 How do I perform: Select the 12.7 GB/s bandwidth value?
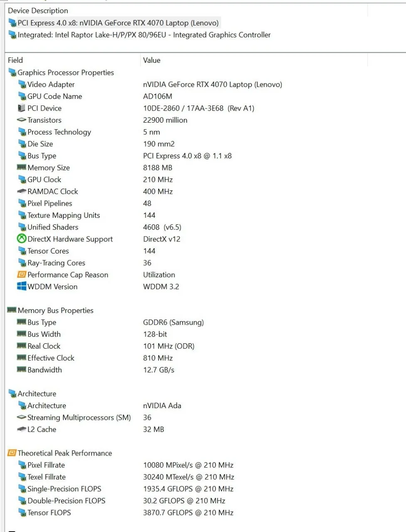click(x=159, y=370)
